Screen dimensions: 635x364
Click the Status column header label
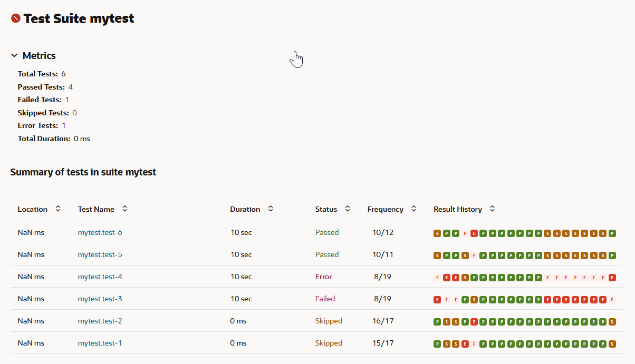pos(326,209)
